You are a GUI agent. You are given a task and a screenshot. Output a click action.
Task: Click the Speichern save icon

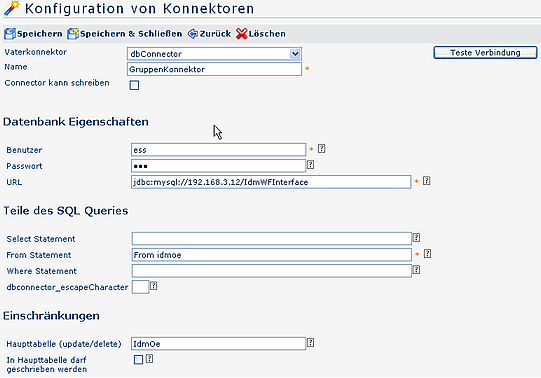point(10,34)
